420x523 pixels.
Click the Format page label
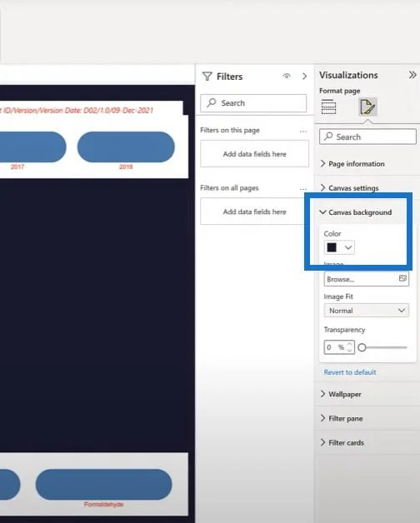point(339,91)
